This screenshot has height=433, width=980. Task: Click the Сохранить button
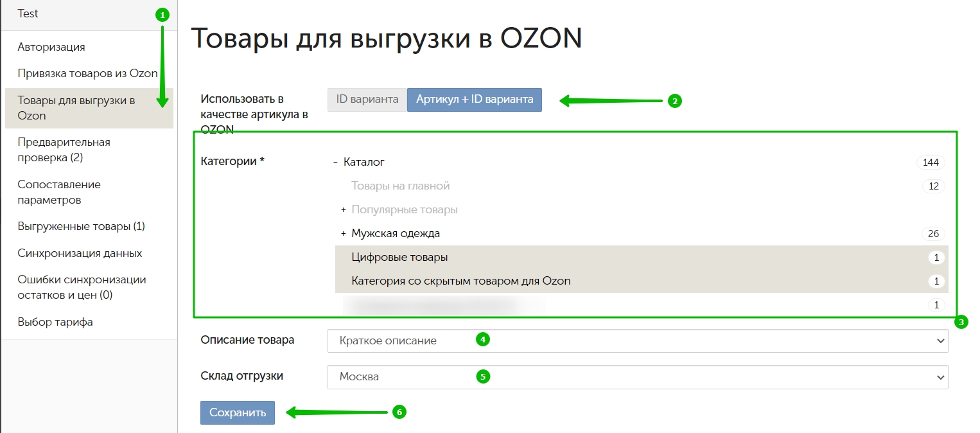[x=238, y=412]
